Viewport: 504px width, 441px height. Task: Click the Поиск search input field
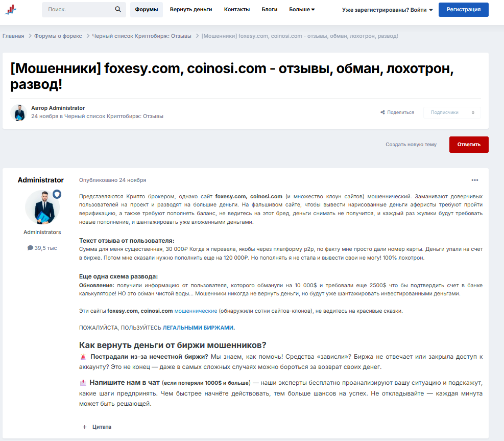pyautogui.click(x=77, y=9)
